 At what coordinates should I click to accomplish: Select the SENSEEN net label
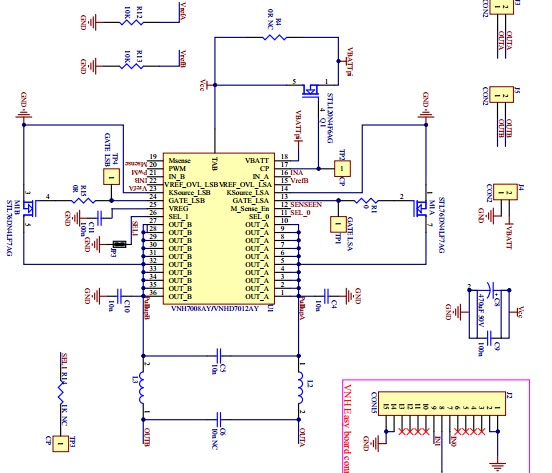click(x=306, y=204)
